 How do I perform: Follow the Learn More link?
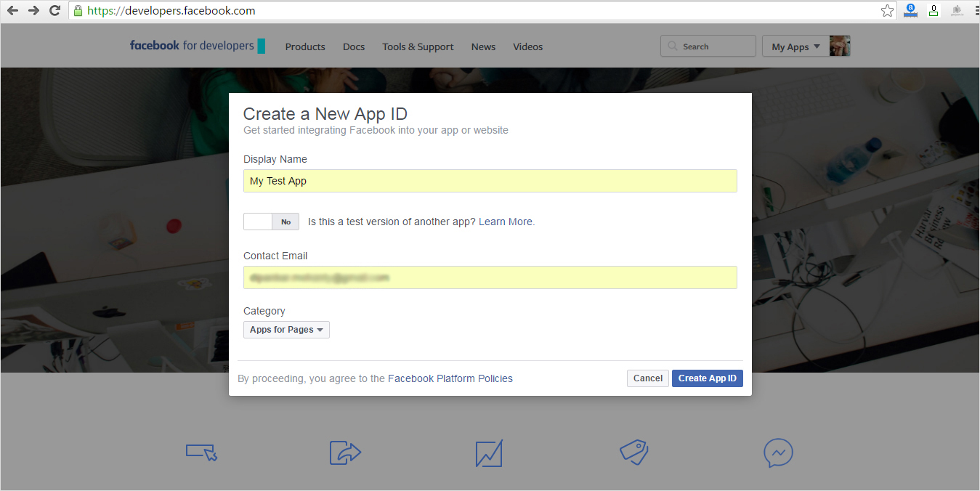click(x=506, y=222)
